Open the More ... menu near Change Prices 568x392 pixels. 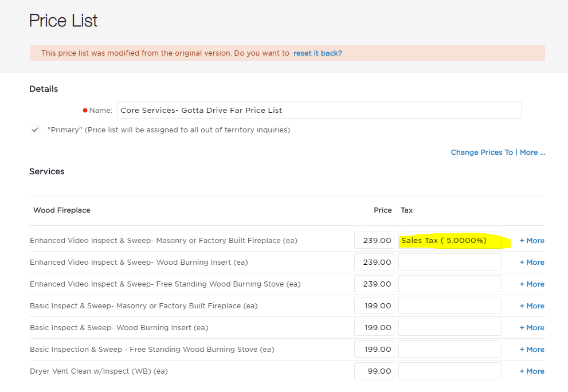click(532, 152)
